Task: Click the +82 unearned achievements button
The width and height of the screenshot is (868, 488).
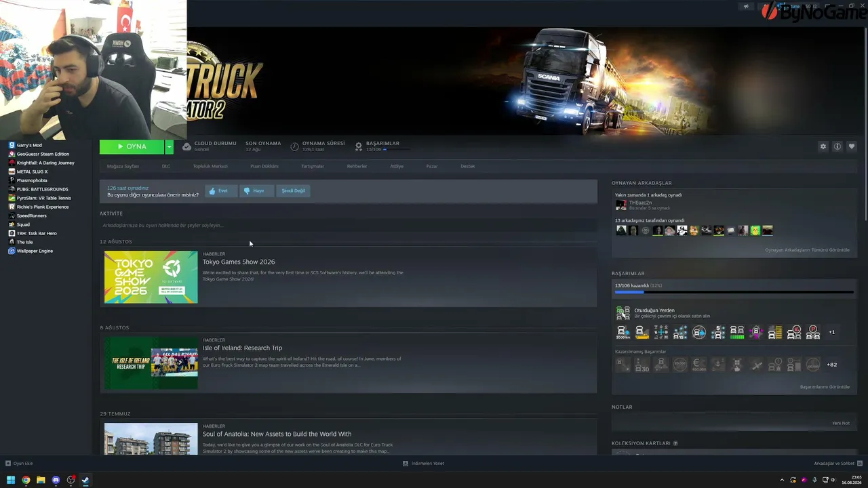Action: click(x=832, y=365)
